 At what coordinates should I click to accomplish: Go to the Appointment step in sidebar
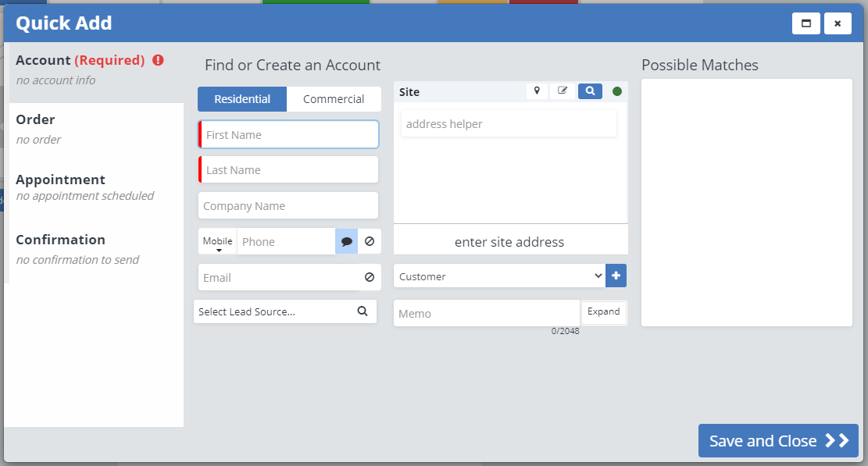coord(60,180)
